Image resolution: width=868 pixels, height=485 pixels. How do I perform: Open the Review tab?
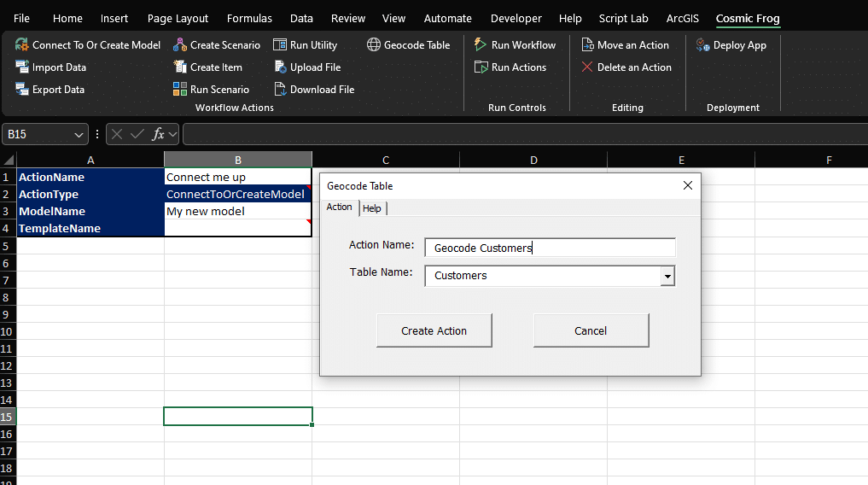(x=348, y=18)
